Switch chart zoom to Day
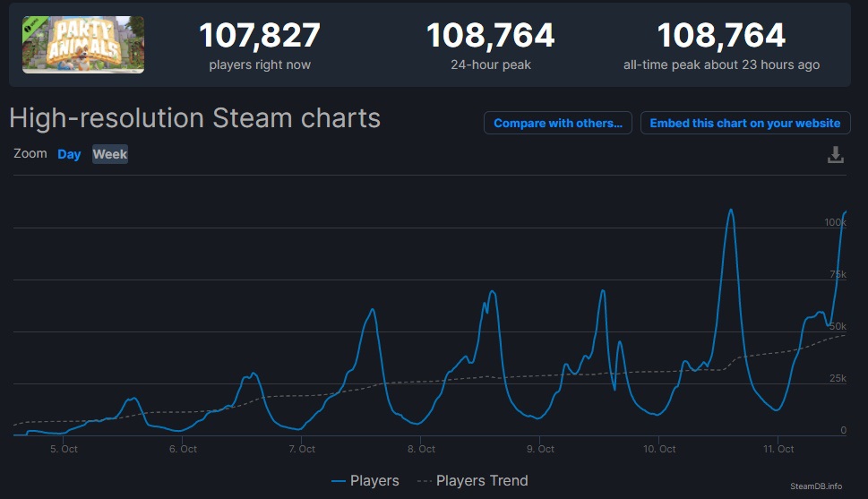 pos(69,154)
